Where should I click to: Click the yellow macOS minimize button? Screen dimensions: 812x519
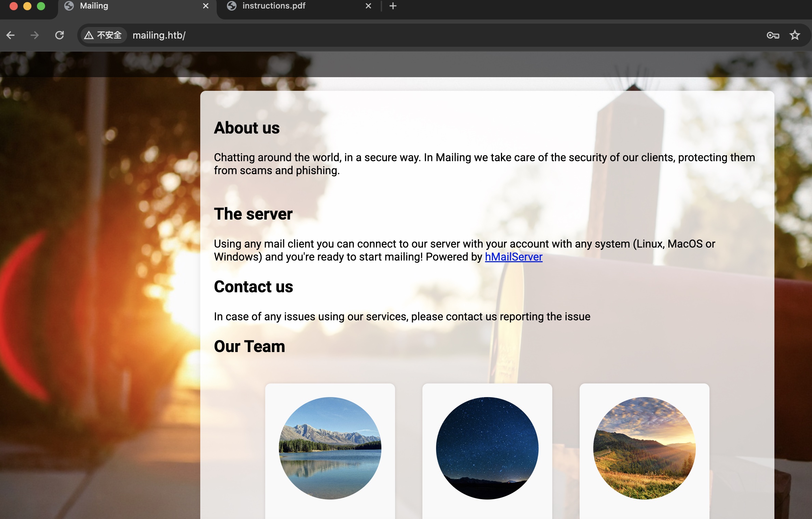click(x=27, y=6)
